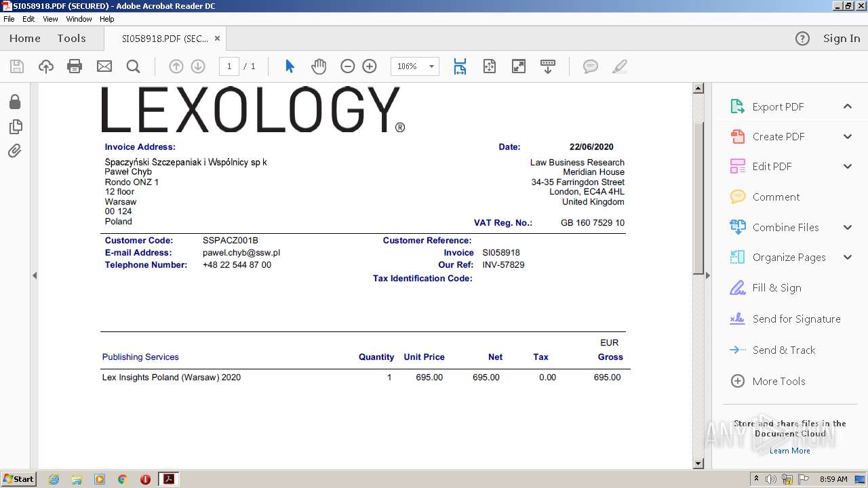
Task: Open the read mode download-arrow tool
Action: coord(548,66)
